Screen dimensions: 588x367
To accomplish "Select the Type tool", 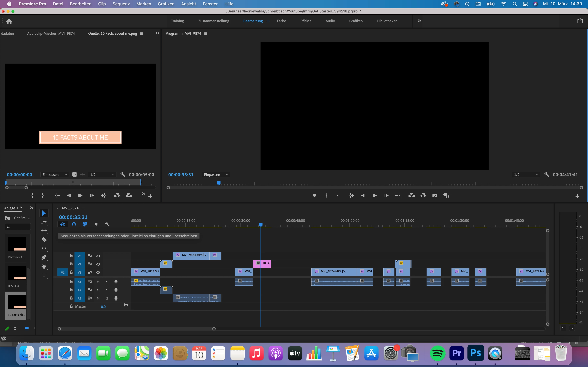I will pyautogui.click(x=44, y=275).
